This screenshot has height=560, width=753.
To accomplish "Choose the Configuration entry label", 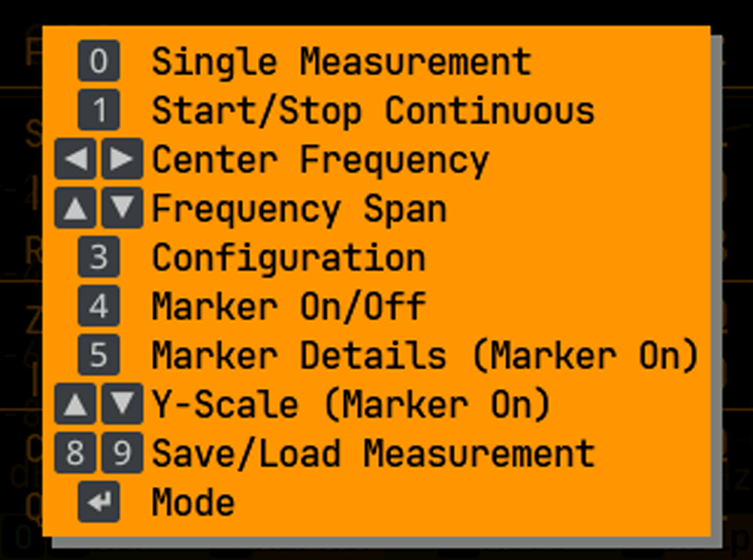I will (288, 258).
